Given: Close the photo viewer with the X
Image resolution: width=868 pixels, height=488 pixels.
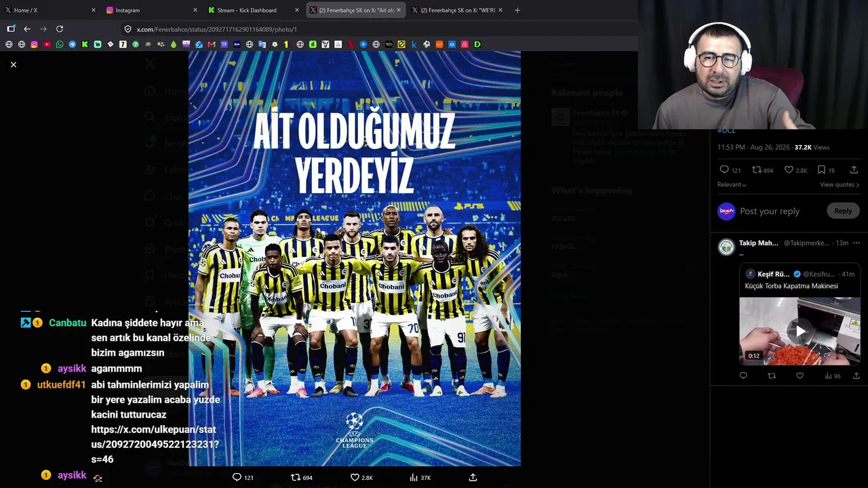Looking at the screenshot, I should click(13, 64).
